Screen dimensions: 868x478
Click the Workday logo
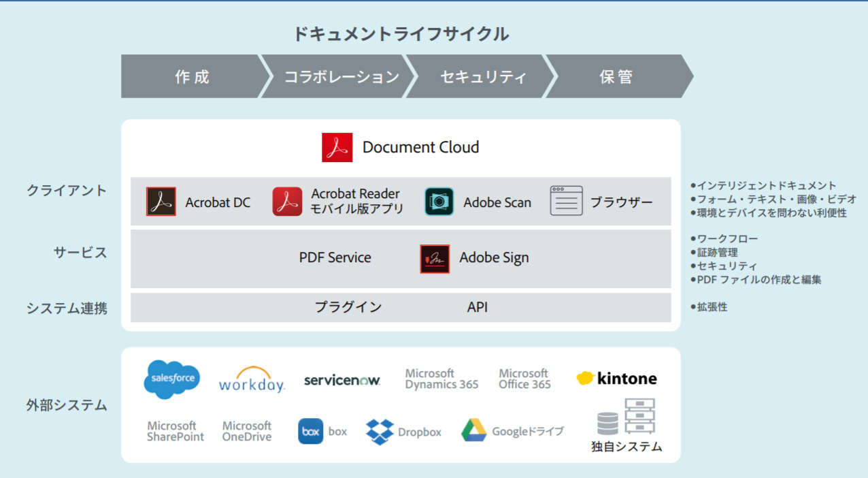coord(252,379)
